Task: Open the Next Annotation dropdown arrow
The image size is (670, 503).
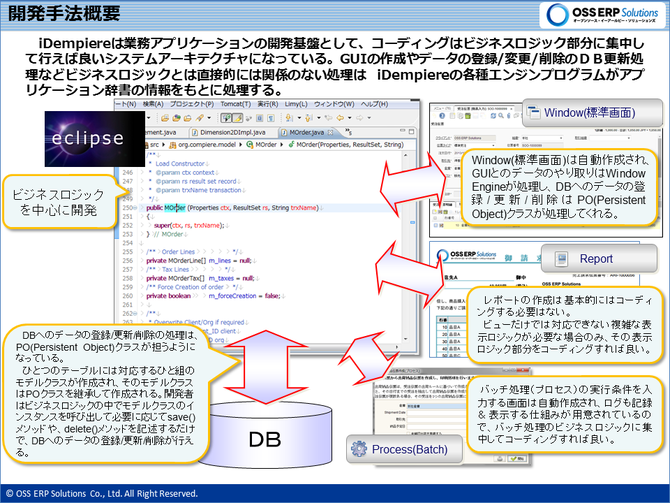Action: [x=299, y=118]
